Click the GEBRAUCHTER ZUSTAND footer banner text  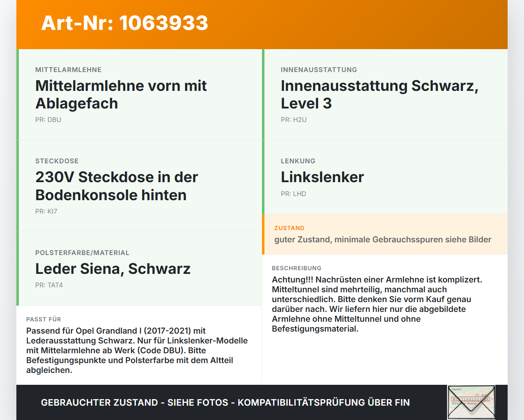tap(225, 402)
